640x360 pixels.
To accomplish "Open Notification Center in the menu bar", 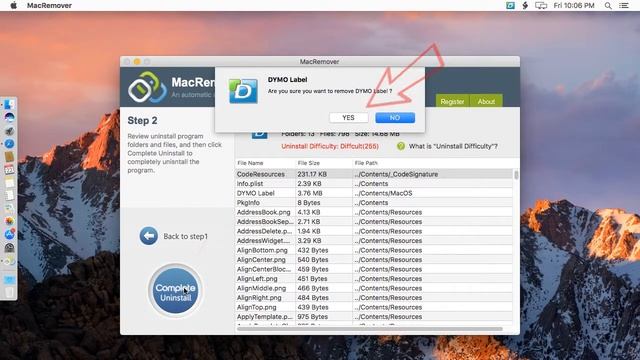I will click(624, 5).
